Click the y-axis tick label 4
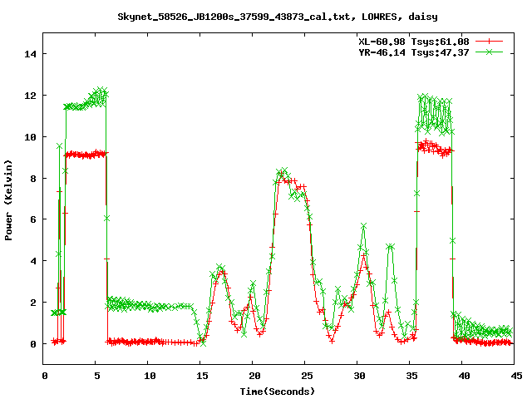The width and height of the screenshot is (532, 399). 33,261
